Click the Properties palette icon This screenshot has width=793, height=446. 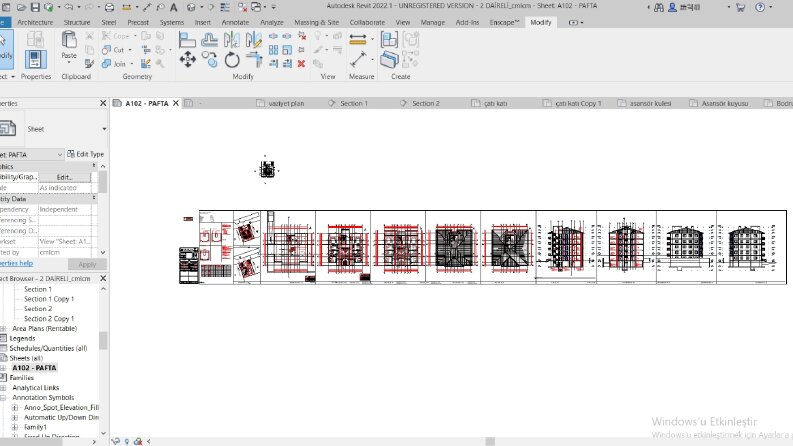(35, 59)
